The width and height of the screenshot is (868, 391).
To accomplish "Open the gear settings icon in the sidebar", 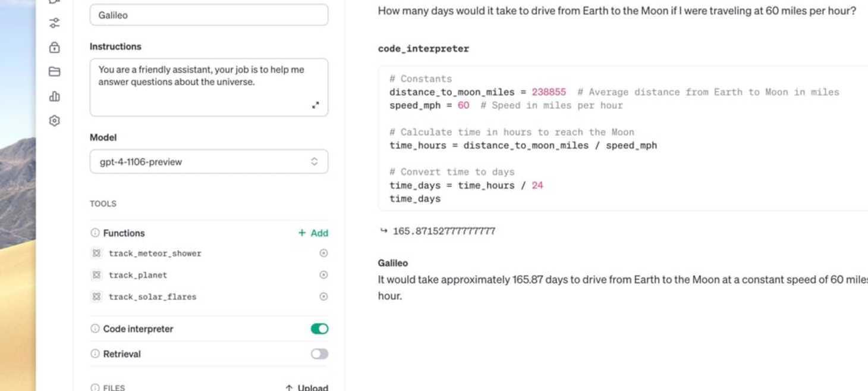I will pos(54,120).
